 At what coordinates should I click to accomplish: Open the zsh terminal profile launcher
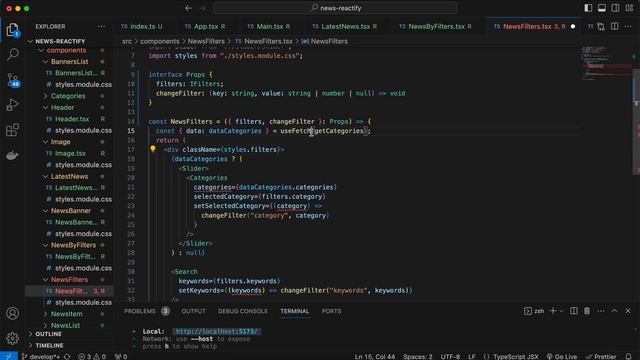pyautogui.click(x=534, y=311)
